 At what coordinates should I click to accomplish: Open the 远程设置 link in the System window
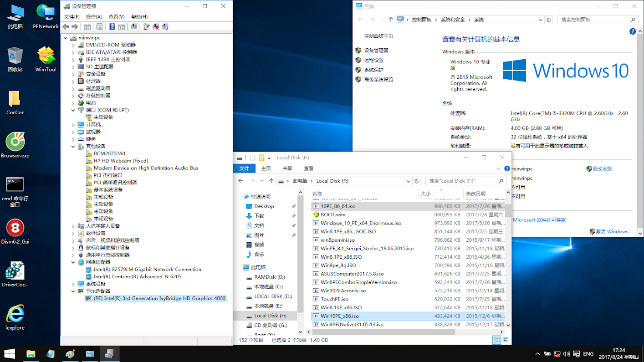pos(374,60)
